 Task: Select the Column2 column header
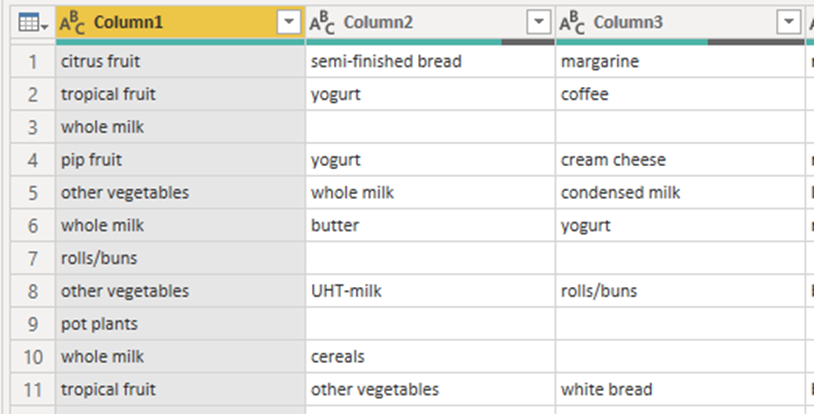pyautogui.click(x=378, y=21)
